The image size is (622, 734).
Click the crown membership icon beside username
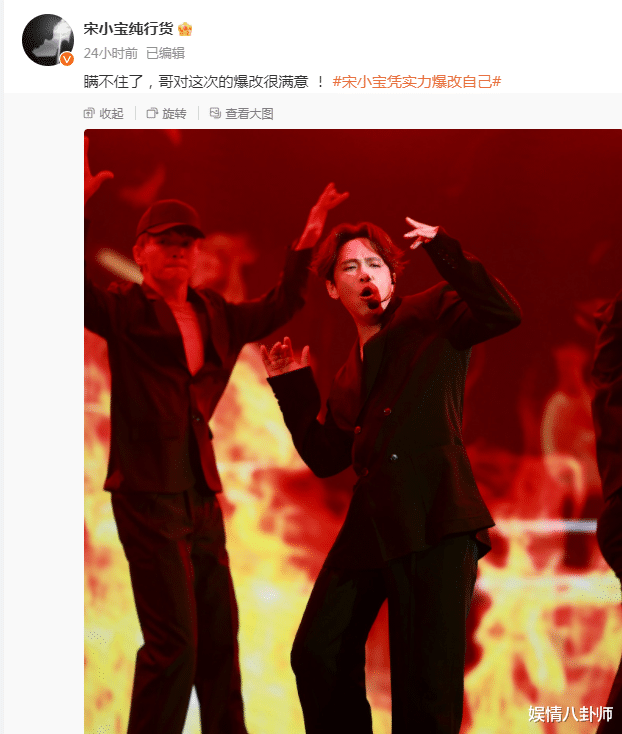pyautogui.click(x=185, y=29)
